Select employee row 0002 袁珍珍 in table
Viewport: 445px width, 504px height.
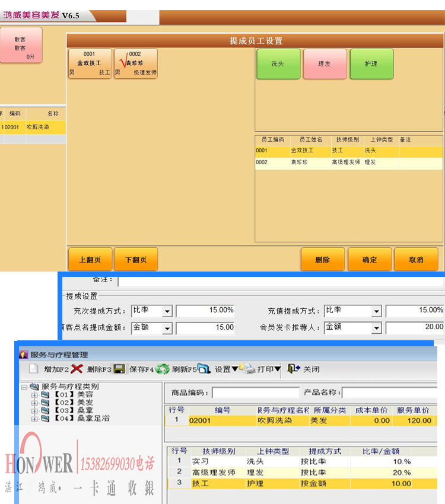349,162
